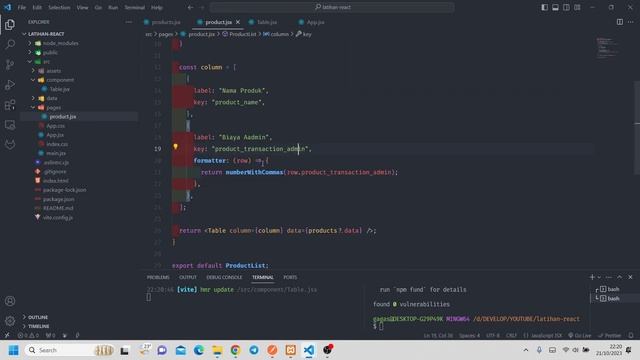Click the Windows taskbar Search box
Screen dimensions: 640x360
pyautogui.click(x=69, y=350)
